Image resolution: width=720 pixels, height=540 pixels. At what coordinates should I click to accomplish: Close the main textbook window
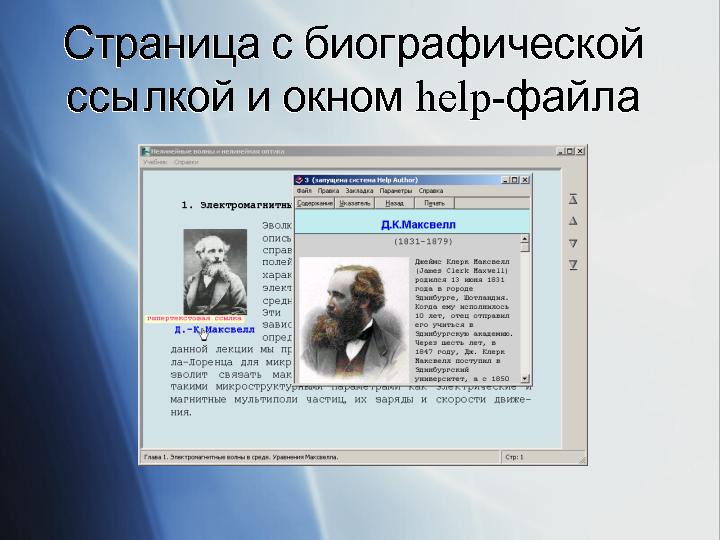pyautogui.click(x=580, y=151)
